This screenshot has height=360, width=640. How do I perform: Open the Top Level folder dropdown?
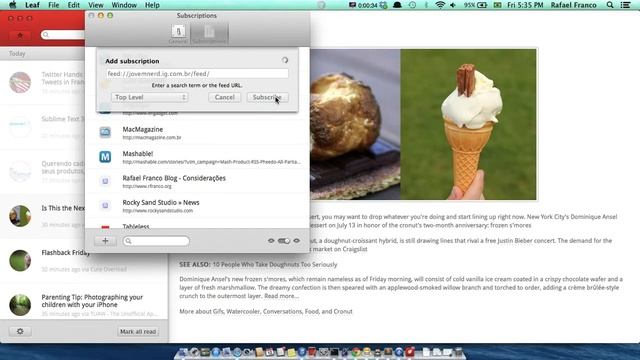(149, 97)
